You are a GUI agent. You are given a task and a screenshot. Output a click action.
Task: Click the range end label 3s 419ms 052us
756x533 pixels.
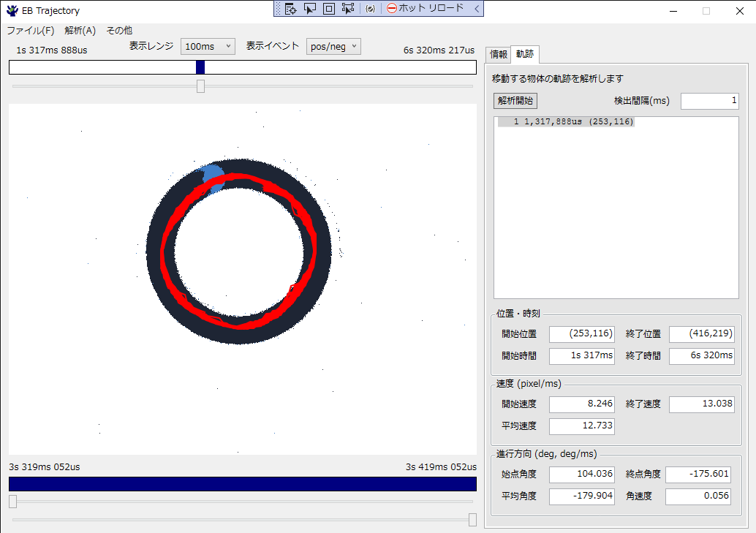click(x=441, y=467)
